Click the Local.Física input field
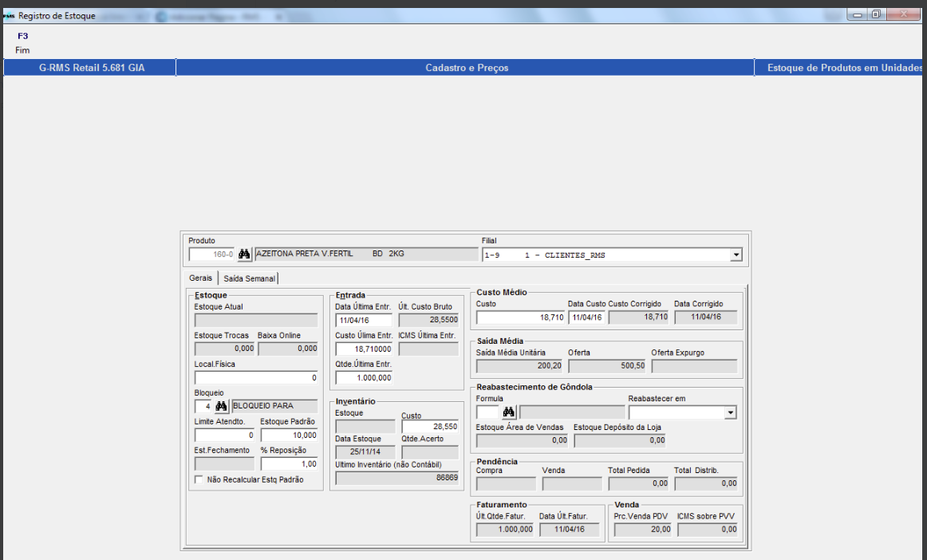Image resolution: width=927 pixels, height=560 pixels. point(256,377)
